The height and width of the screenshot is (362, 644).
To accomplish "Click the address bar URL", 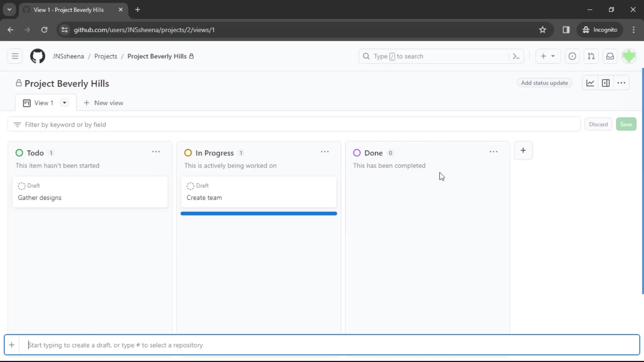I will tap(144, 30).
